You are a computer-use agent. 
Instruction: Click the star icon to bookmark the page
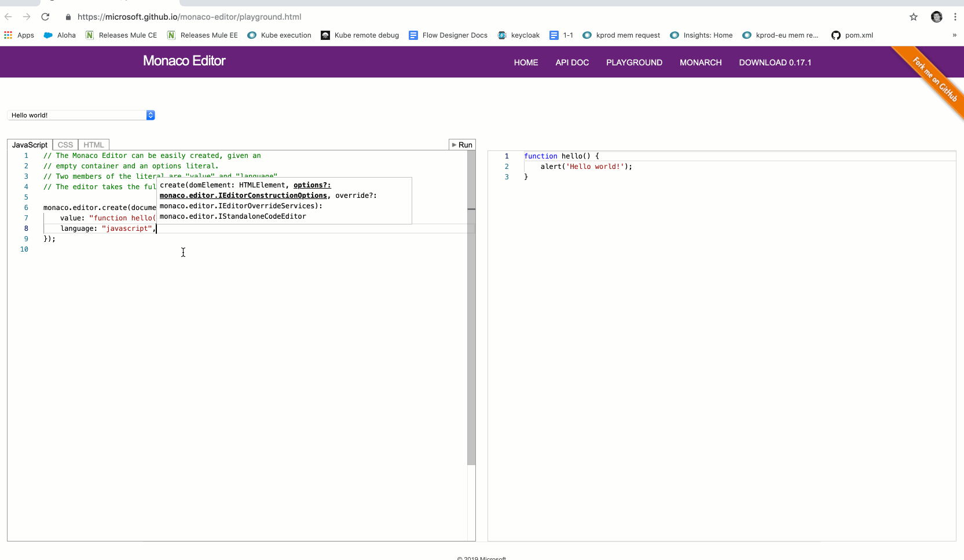tap(913, 17)
